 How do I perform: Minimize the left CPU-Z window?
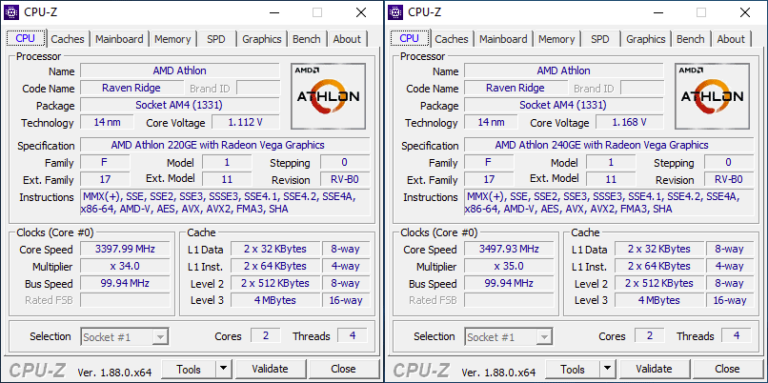[274, 12]
